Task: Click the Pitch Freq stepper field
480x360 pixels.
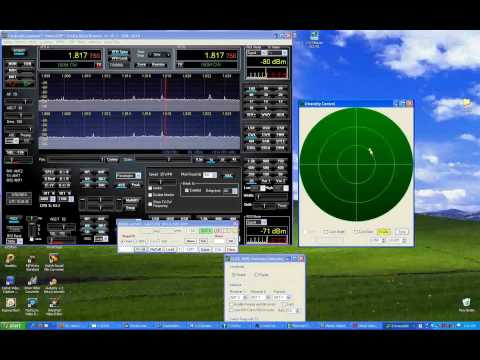Action: coord(210,175)
